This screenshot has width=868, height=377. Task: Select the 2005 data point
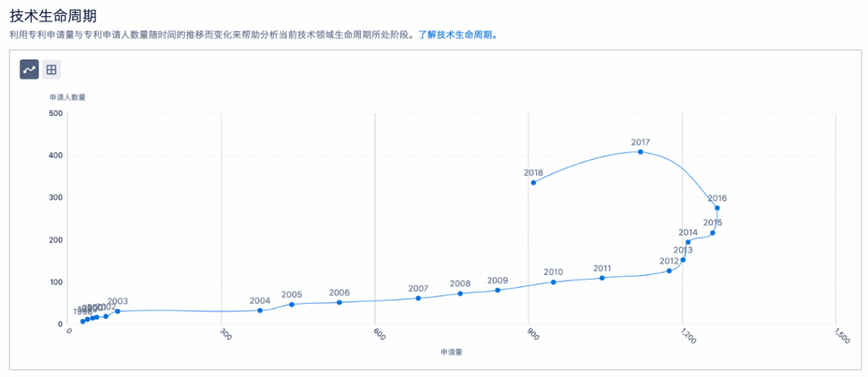point(292,304)
